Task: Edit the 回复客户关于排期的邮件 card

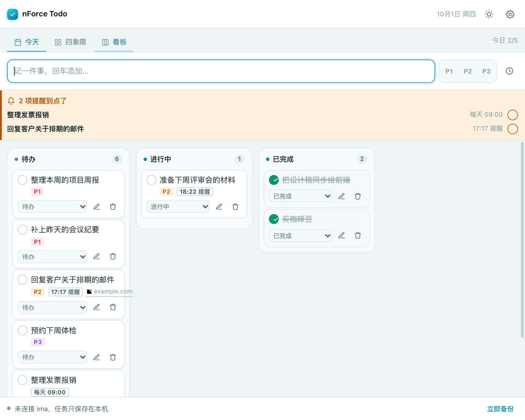Action: [97, 307]
